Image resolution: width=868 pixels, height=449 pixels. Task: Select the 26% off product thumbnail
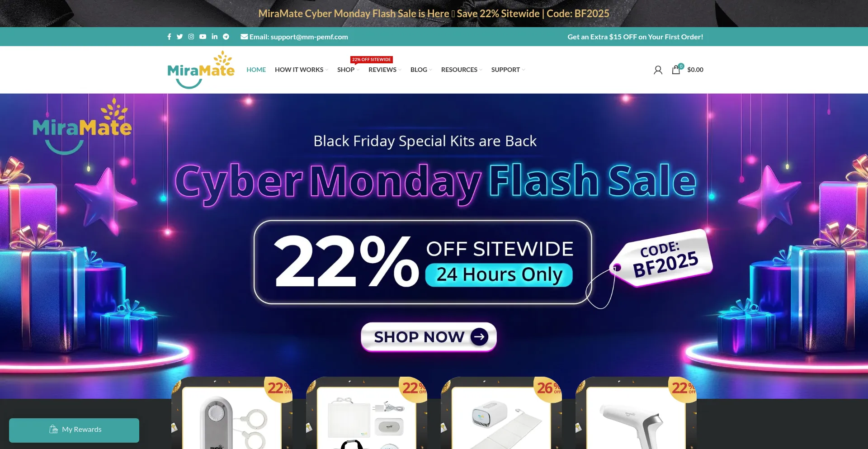(501, 413)
